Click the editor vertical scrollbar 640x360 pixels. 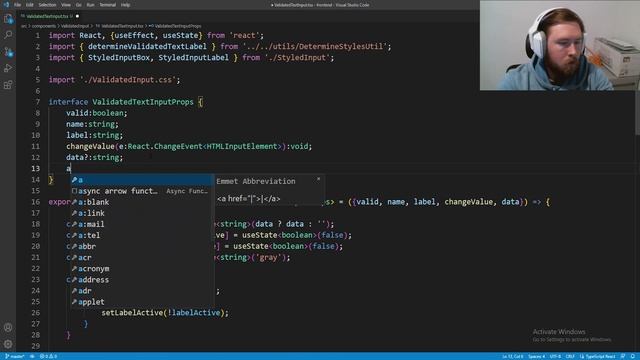click(637, 113)
